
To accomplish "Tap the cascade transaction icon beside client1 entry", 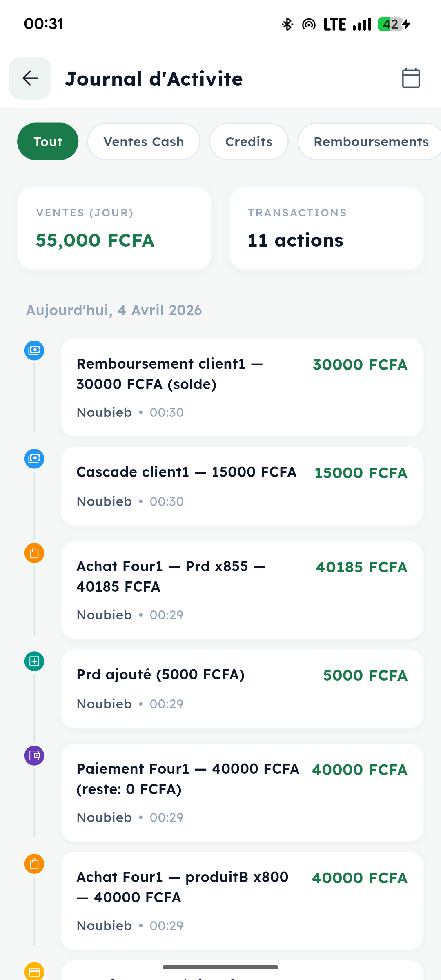I will (x=35, y=459).
